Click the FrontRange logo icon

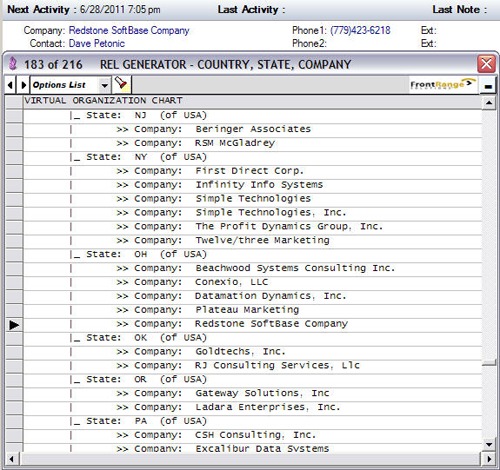tap(442, 84)
